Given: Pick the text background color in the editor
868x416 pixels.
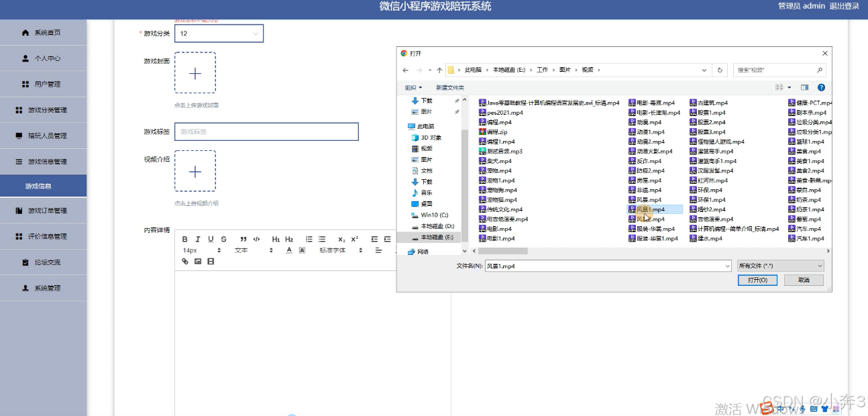Looking at the screenshot, I should tap(302, 250).
